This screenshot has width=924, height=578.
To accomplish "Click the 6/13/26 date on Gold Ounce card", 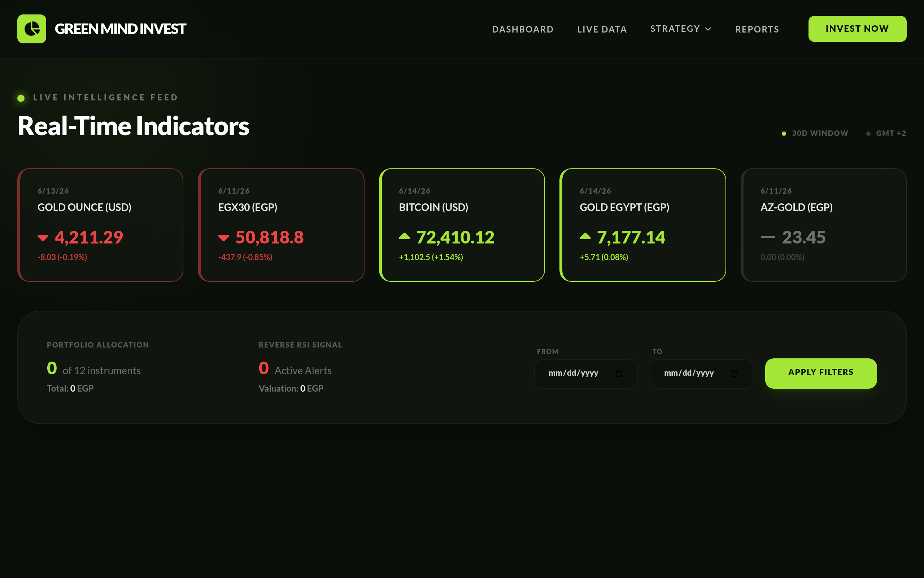I will pos(53,191).
